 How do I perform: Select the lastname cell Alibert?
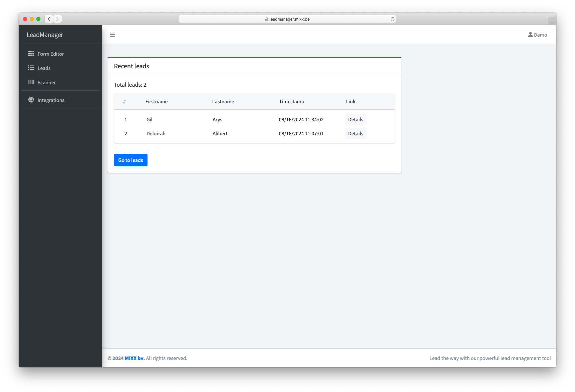coord(220,134)
